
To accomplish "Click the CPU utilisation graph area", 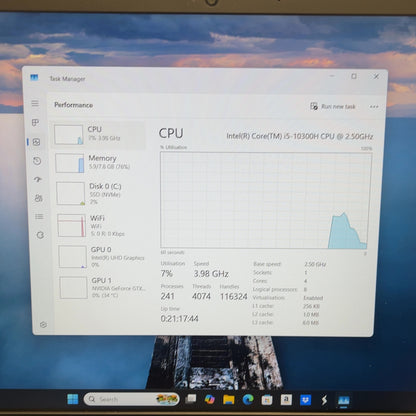I will pos(266,200).
